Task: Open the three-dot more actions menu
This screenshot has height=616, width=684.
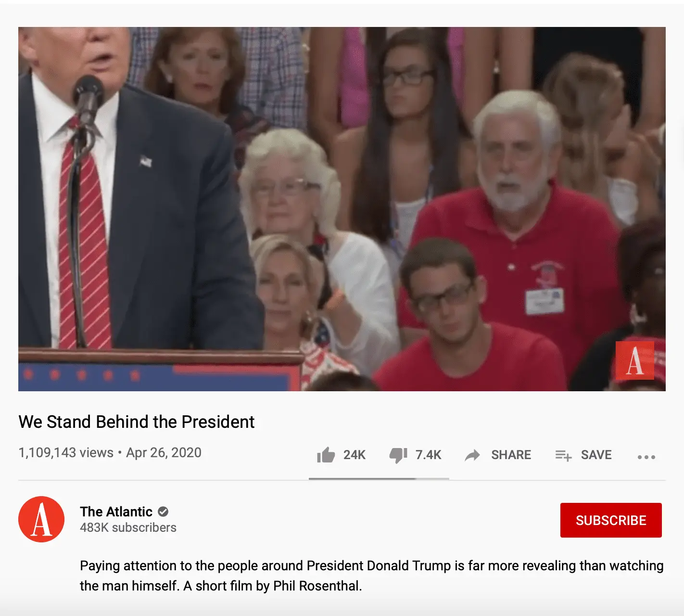Action: click(646, 457)
